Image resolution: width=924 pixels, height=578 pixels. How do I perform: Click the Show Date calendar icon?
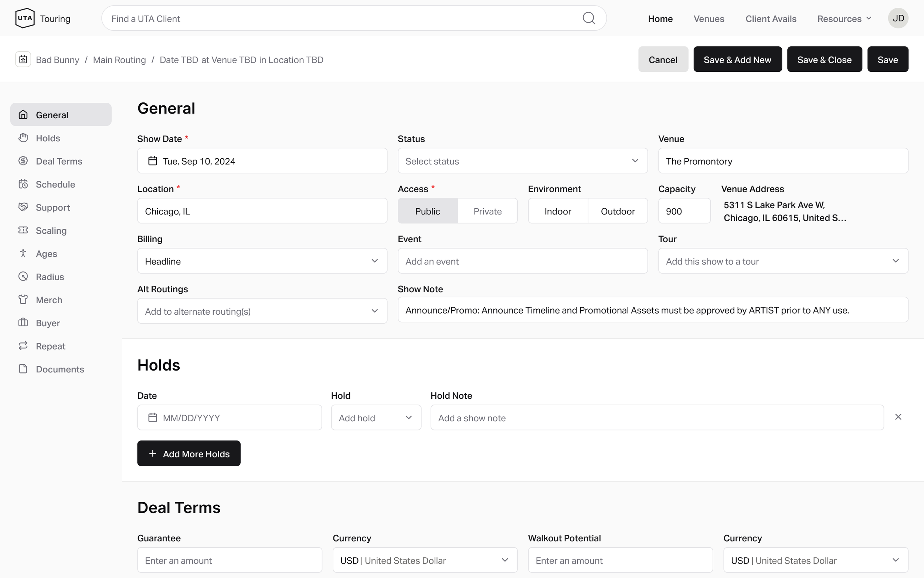pyautogui.click(x=153, y=160)
